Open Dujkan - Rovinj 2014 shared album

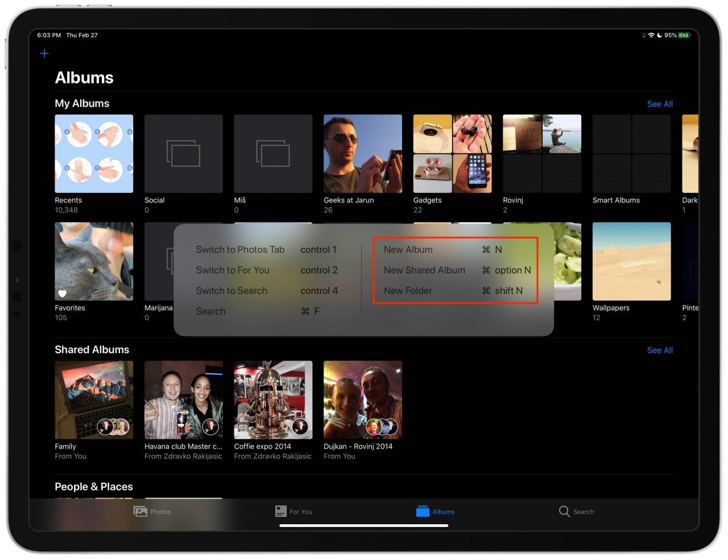(363, 400)
